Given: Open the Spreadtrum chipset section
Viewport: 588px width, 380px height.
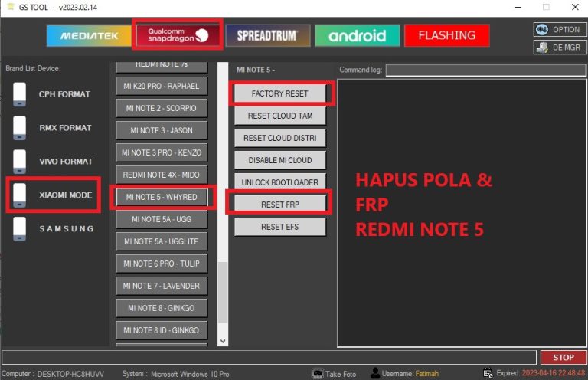Looking at the screenshot, I should [x=268, y=36].
